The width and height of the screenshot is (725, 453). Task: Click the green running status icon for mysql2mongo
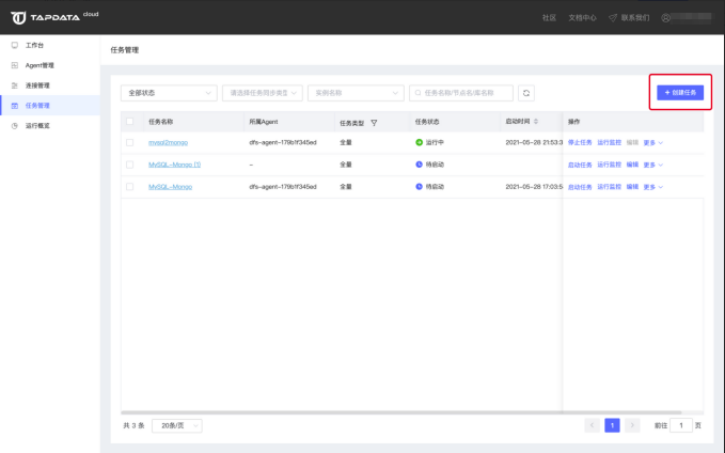click(419, 142)
